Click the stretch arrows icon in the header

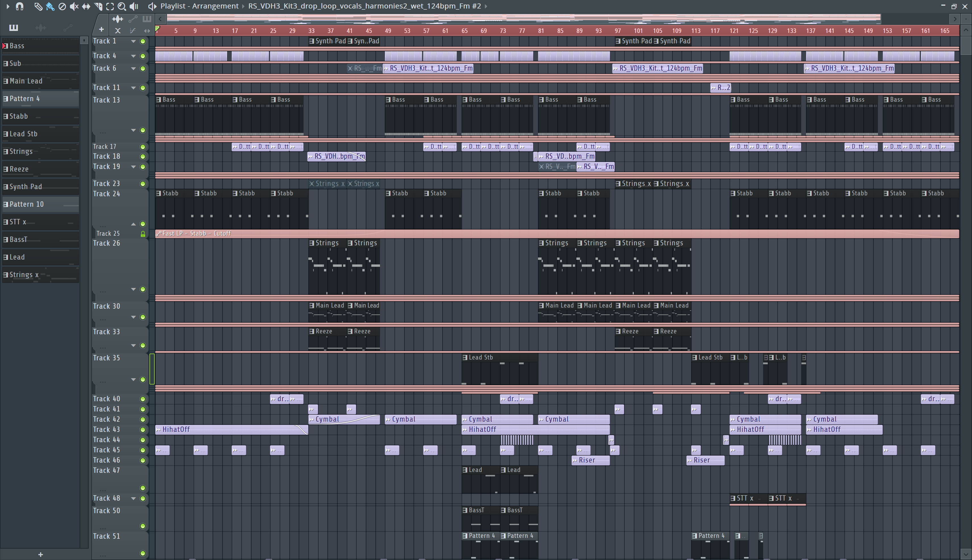(147, 30)
